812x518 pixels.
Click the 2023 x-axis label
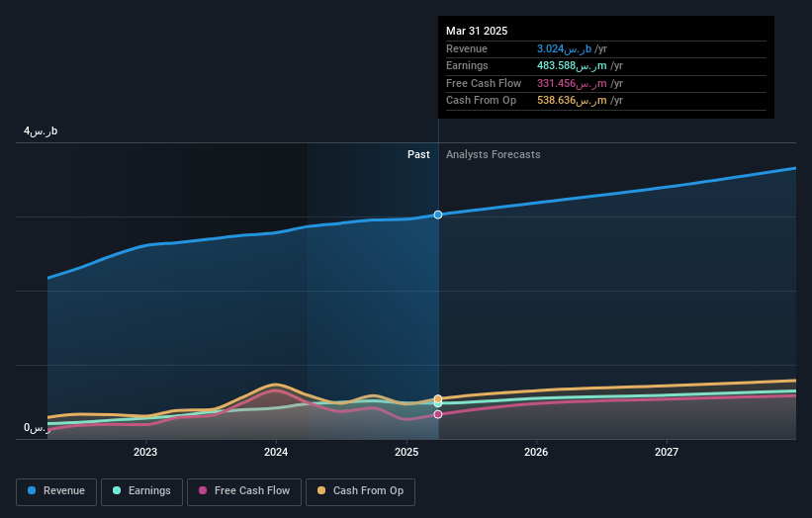(145, 453)
